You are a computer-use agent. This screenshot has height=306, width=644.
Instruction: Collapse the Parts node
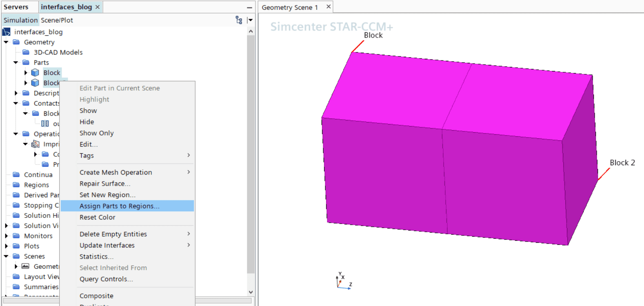(x=16, y=62)
